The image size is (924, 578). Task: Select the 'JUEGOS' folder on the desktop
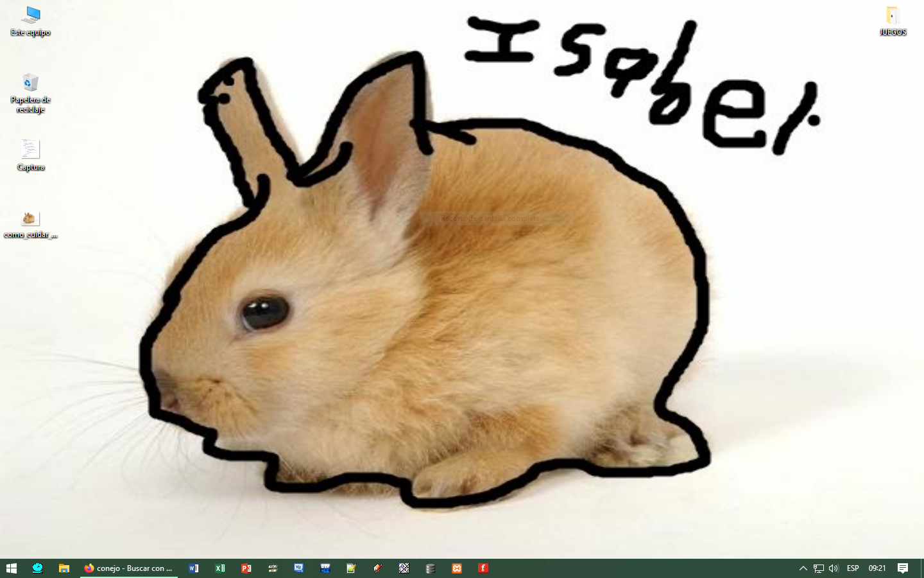pyautogui.click(x=893, y=21)
